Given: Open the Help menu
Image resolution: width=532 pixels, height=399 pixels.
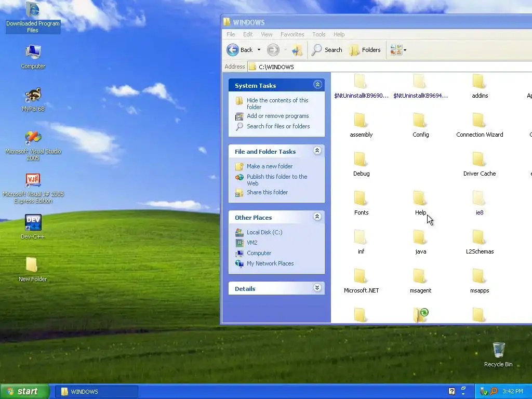Looking at the screenshot, I should 339,34.
